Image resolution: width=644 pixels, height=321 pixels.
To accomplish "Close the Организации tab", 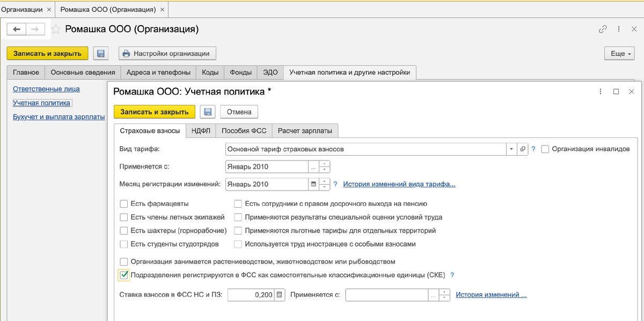I will click(49, 10).
